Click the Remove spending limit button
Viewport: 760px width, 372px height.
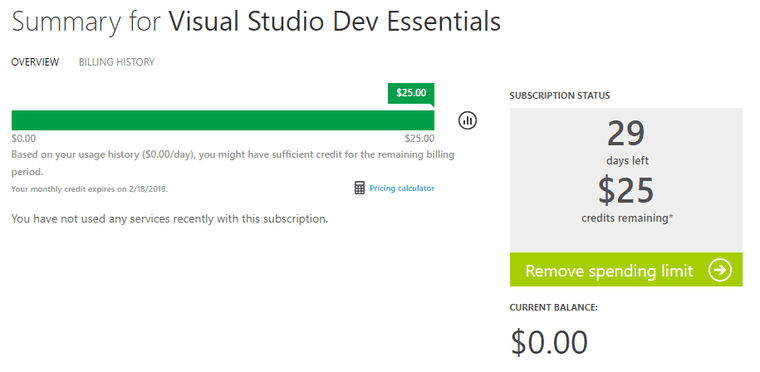point(626,269)
